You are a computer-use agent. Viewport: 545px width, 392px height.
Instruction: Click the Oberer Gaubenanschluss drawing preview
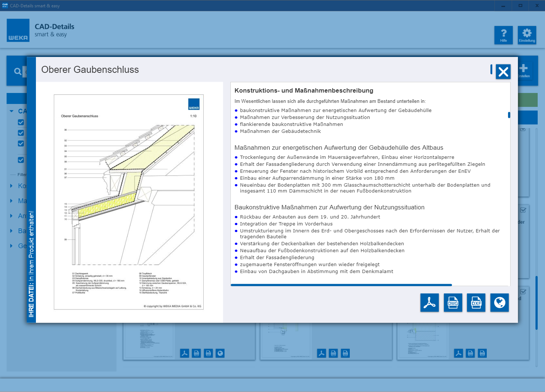point(129,202)
